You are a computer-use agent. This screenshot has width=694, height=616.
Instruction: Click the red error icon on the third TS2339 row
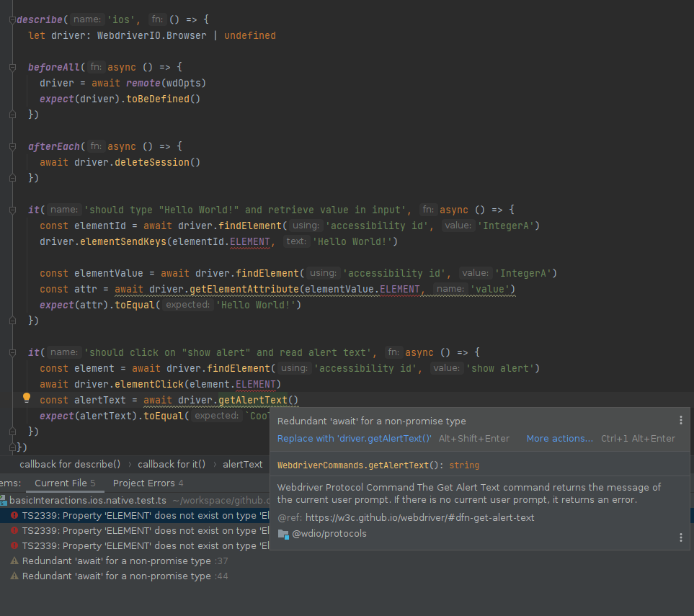(14, 545)
